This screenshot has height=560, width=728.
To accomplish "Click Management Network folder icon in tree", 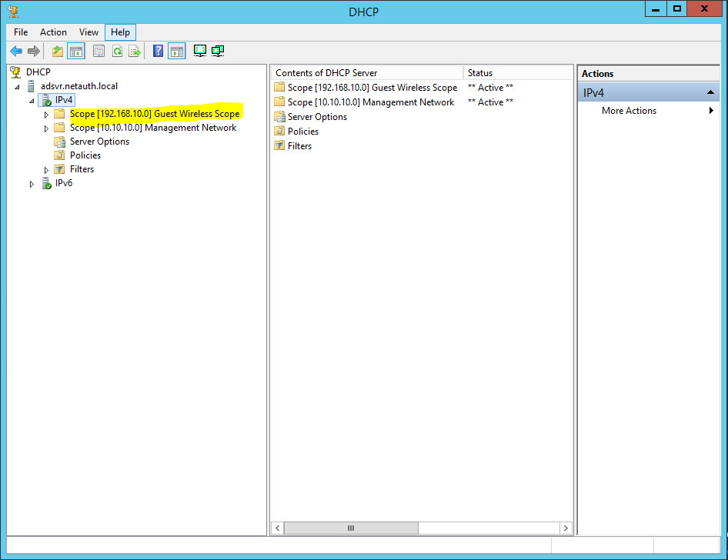I will coord(59,128).
